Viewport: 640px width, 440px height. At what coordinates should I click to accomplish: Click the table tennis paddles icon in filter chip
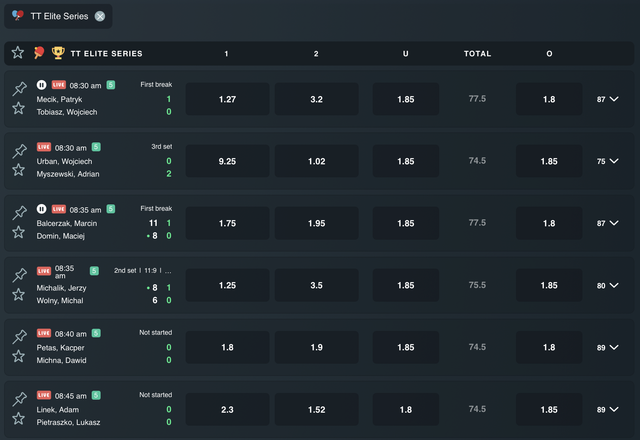coord(18,16)
